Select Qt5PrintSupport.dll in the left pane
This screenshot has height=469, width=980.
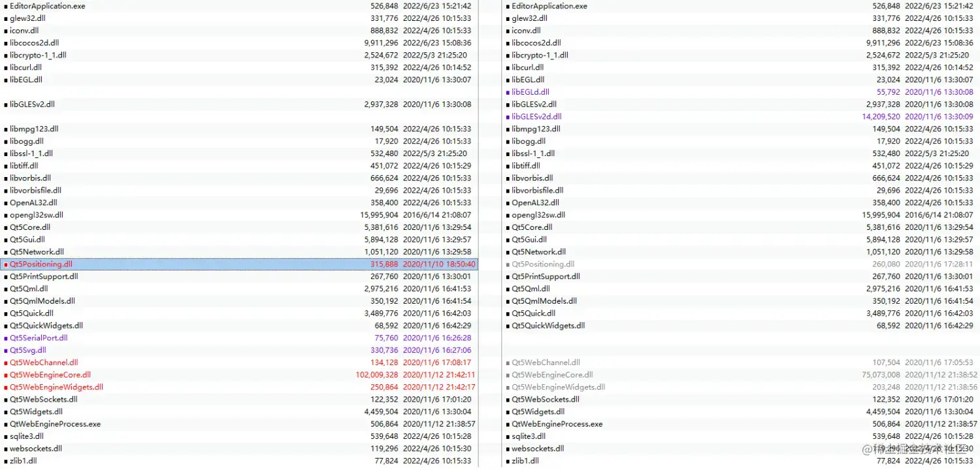(43, 276)
